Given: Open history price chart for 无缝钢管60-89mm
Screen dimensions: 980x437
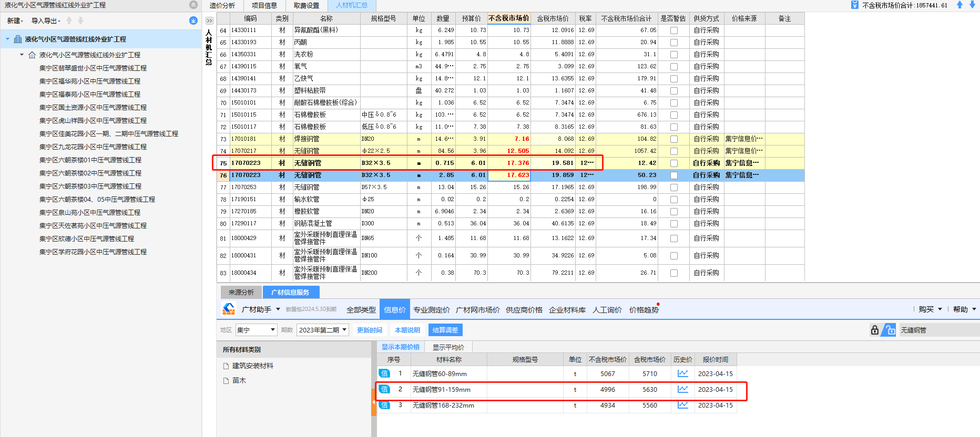Looking at the screenshot, I should [x=683, y=373].
